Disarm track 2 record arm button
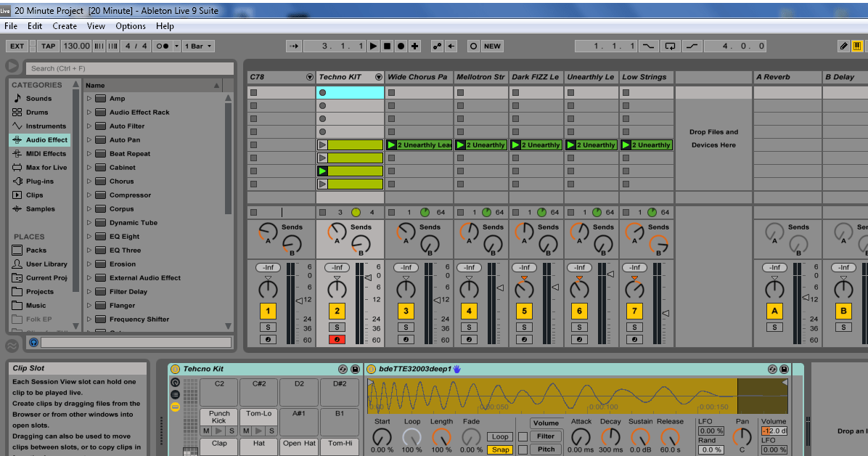This screenshot has height=456, width=868. (x=336, y=339)
